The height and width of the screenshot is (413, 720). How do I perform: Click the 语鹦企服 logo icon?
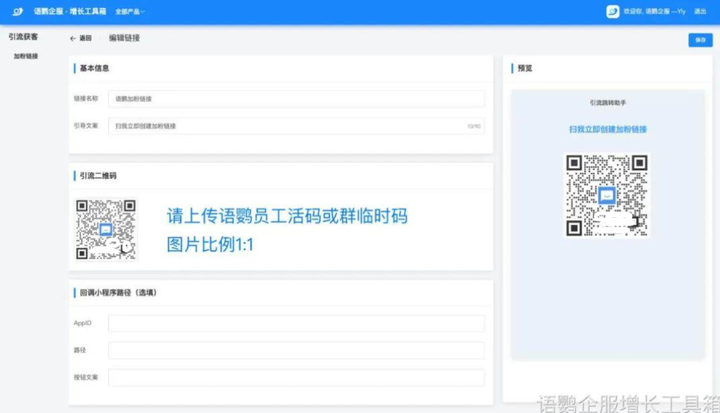pyautogui.click(x=17, y=11)
